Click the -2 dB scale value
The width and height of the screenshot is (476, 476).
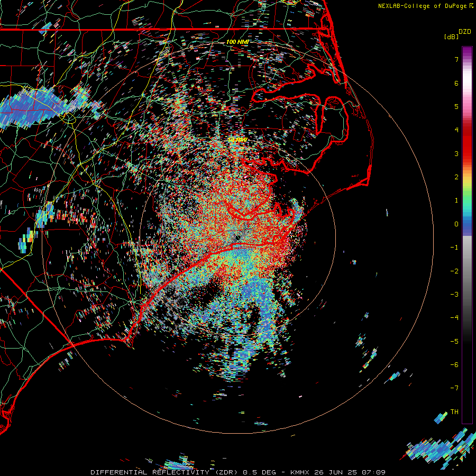point(454,271)
